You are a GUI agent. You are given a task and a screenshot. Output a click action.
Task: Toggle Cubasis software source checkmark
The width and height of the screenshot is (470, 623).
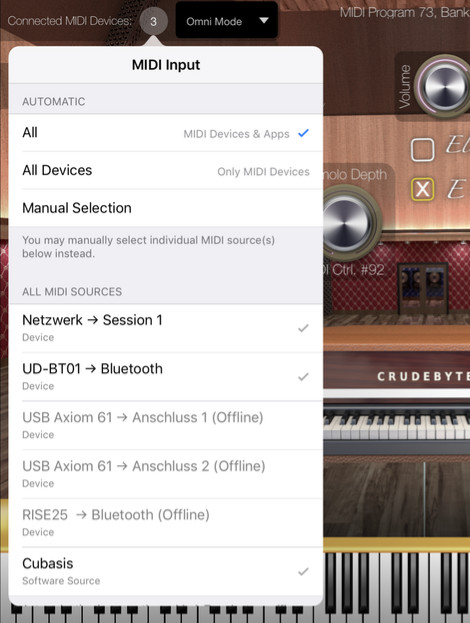[x=303, y=571]
